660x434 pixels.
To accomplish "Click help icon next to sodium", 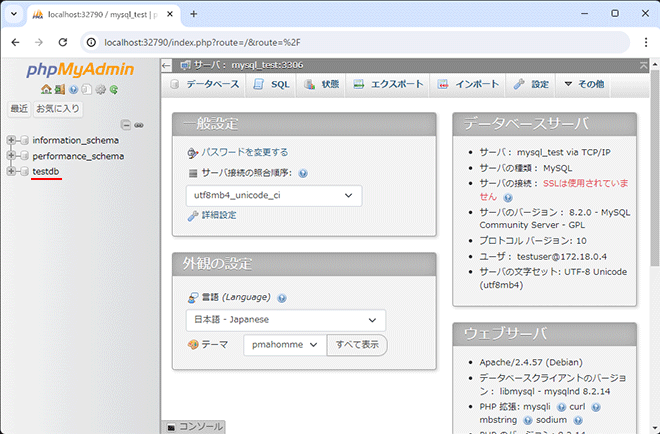I will click(x=578, y=420).
